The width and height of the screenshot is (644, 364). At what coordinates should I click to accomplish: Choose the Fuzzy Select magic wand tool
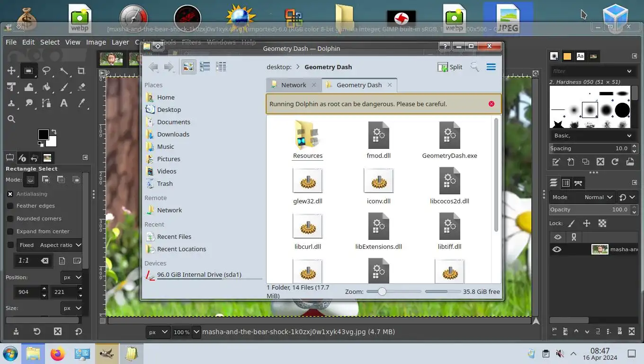[x=64, y=71]
